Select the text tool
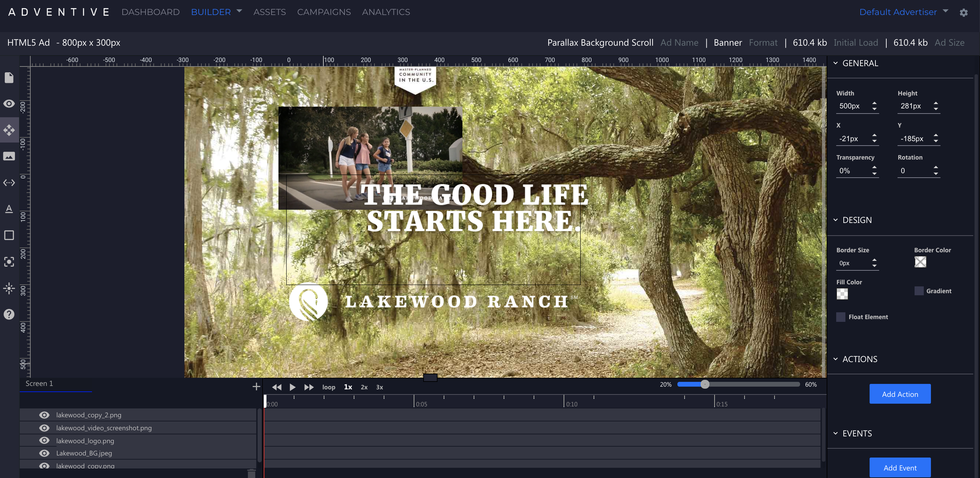 point(9,209)
